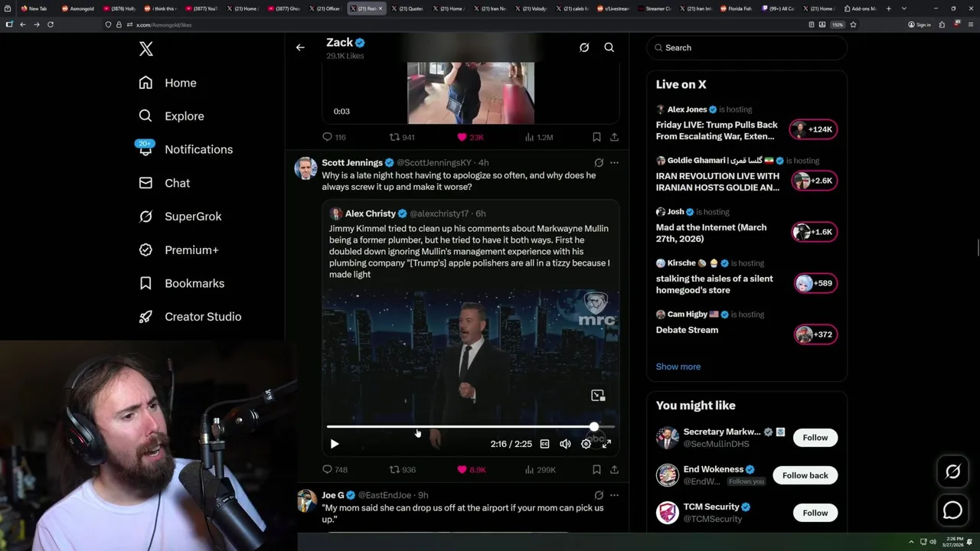Seek on the video progress bar
This screenshot has width=980, height=551.
click(x=470, y=427)
